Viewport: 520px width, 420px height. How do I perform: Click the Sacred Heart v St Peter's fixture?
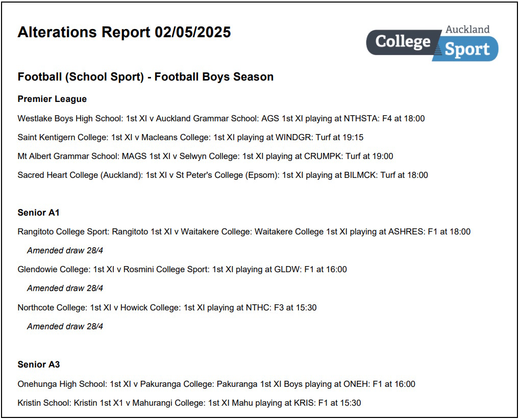[222, 175]
